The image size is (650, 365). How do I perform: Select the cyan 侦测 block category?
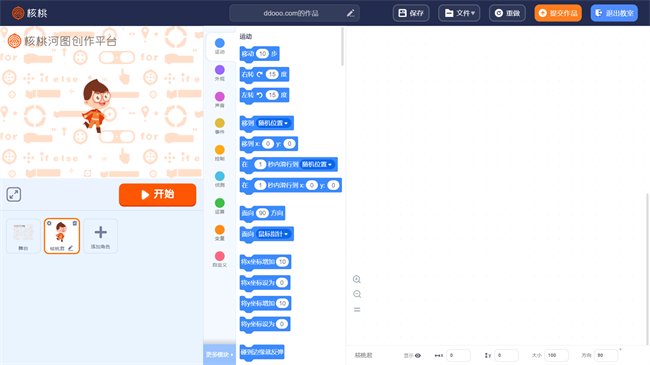tap(220, 179)
